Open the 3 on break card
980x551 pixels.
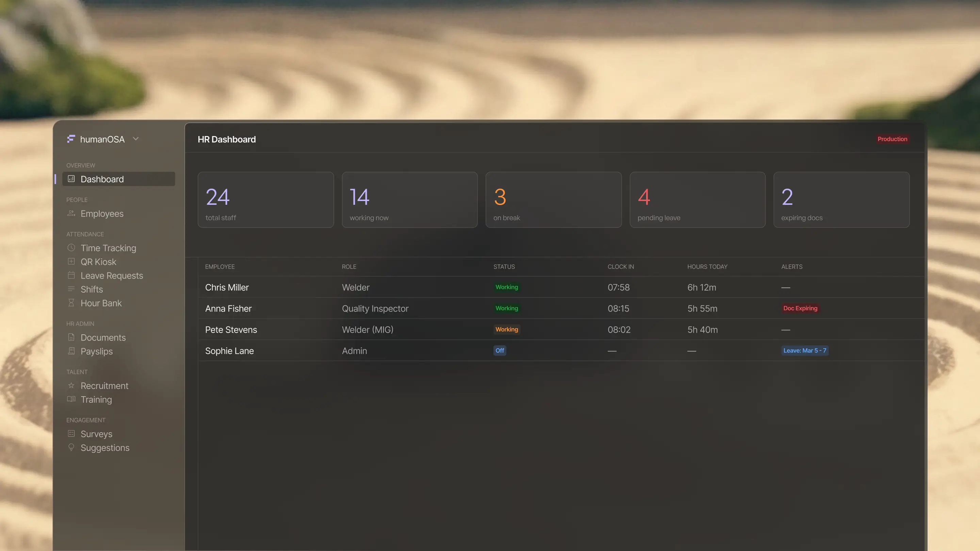click(x=554, y=200)
